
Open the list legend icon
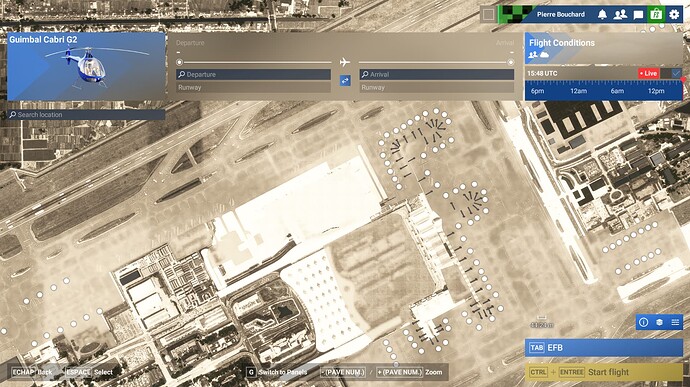click(x=675, y=322)
